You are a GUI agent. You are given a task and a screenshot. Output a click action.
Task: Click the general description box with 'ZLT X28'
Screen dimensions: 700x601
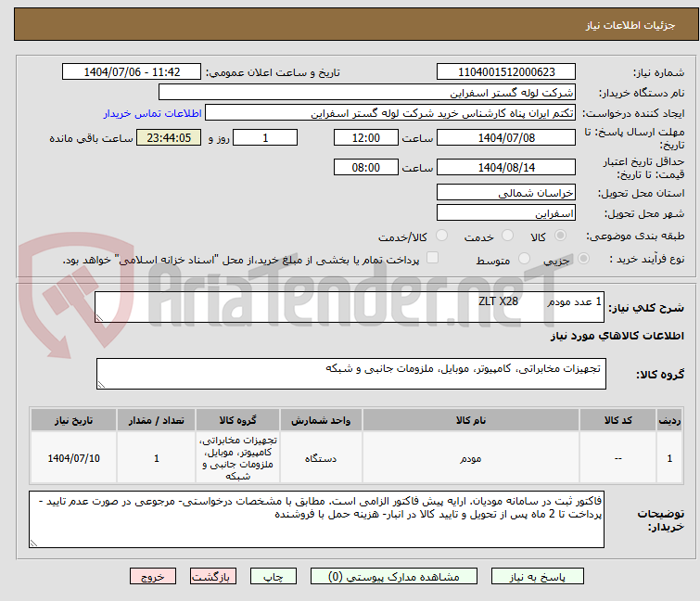click(x=350, y=307)
